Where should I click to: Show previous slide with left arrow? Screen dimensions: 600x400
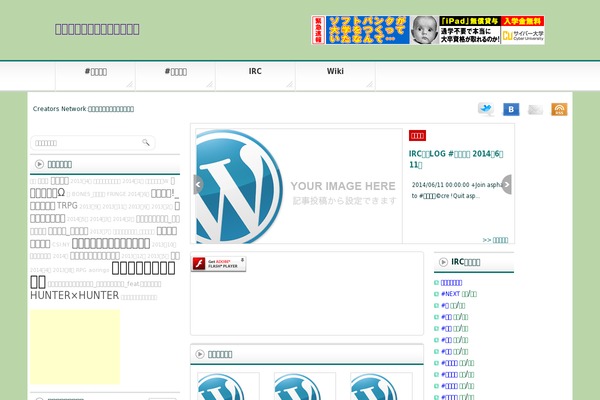pyautogui.click(x=198, y=184)
